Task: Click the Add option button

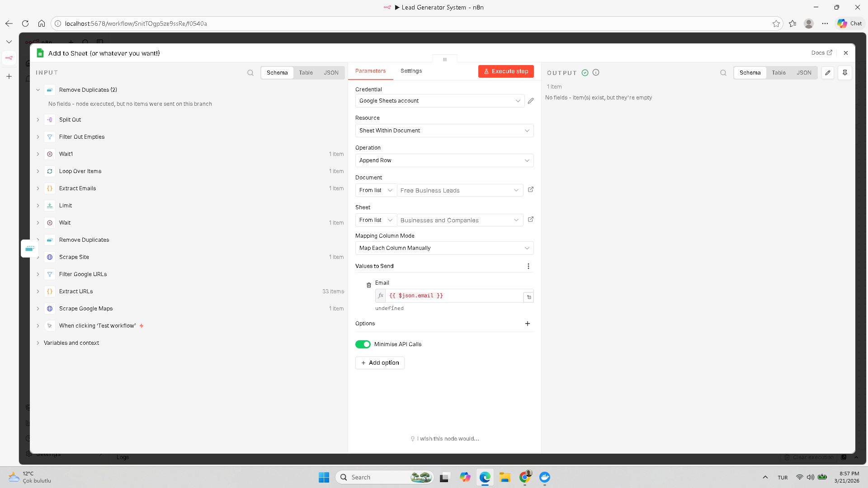Action: point(380,363)
